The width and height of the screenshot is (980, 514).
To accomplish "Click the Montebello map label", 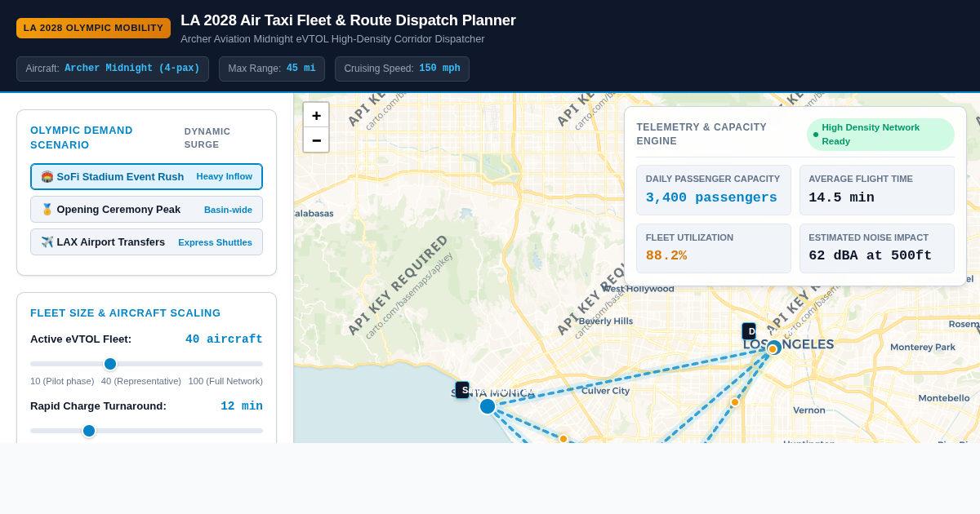I will 944,398.
